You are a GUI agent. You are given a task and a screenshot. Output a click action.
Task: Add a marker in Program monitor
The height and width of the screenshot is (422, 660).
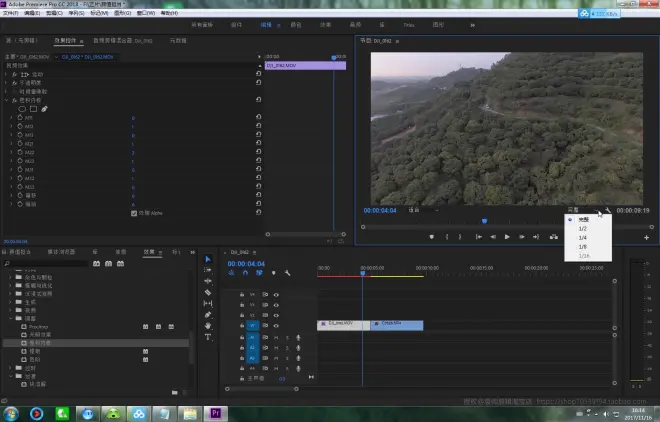point(431,237)
